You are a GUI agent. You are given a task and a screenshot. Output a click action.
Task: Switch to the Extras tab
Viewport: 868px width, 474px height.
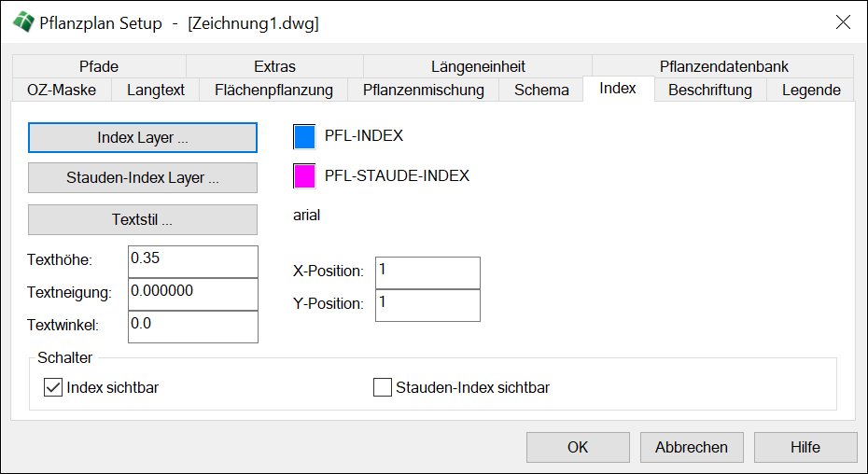tap(274, 66)
